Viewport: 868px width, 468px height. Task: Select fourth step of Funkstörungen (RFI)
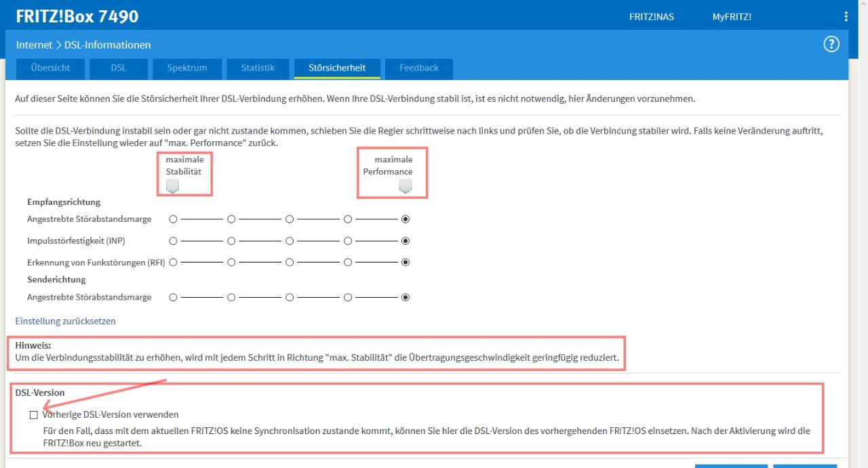coord(348,262)
